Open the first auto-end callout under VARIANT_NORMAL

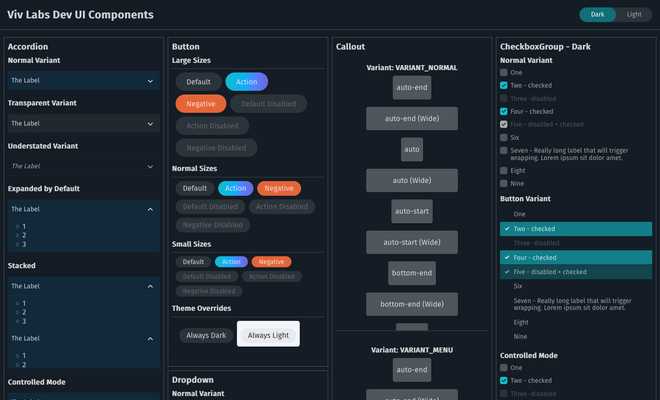412,88
